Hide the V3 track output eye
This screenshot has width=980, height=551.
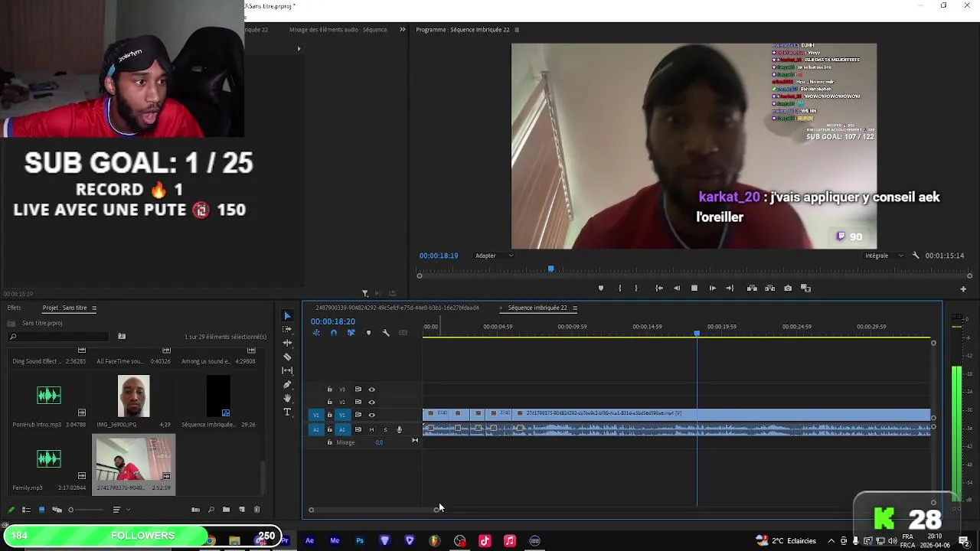pos(372,390)
